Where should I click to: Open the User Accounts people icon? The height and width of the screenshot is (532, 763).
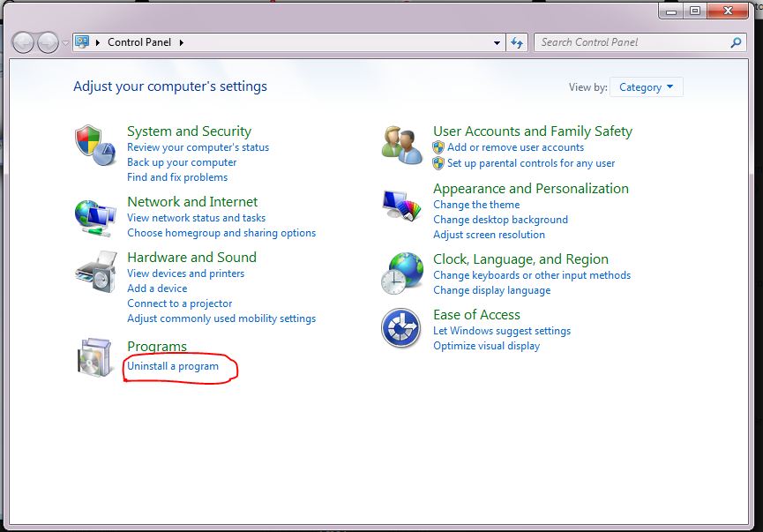point(402,145)
